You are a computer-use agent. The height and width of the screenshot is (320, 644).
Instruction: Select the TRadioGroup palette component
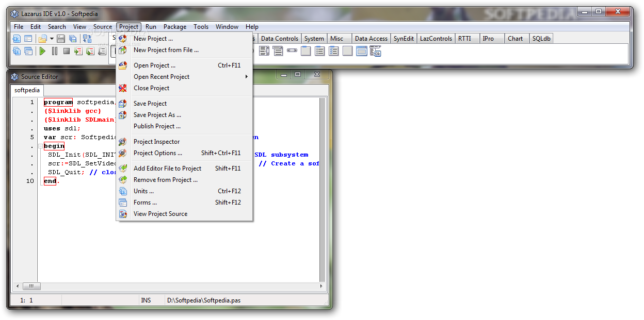click(320, 51)
